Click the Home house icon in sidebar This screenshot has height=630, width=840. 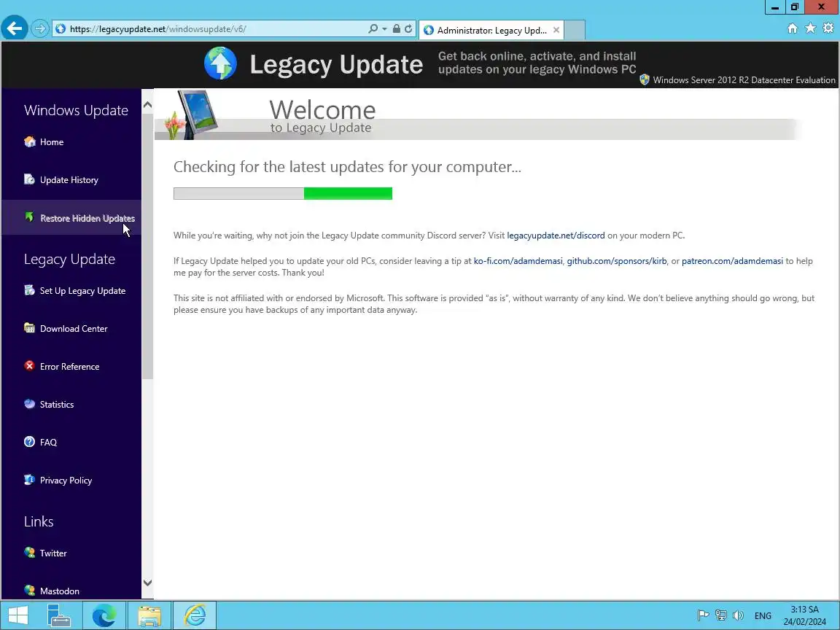click(29, 141)
